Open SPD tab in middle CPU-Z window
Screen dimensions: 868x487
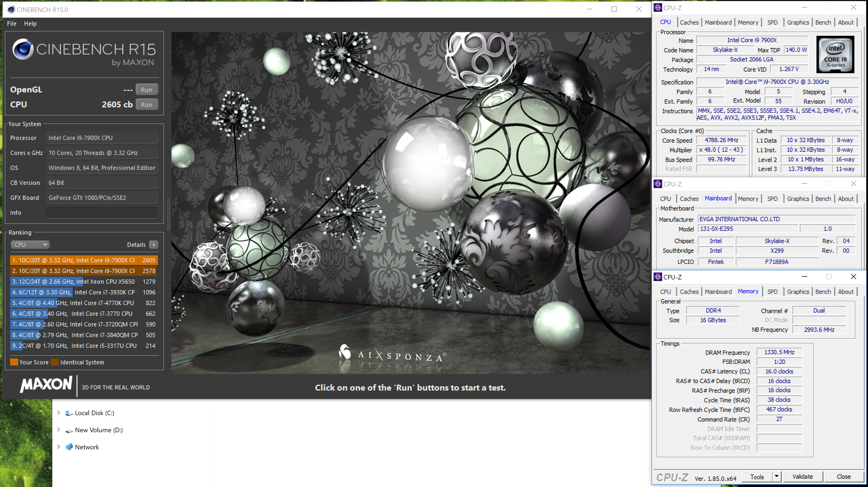tap(772, 199)
